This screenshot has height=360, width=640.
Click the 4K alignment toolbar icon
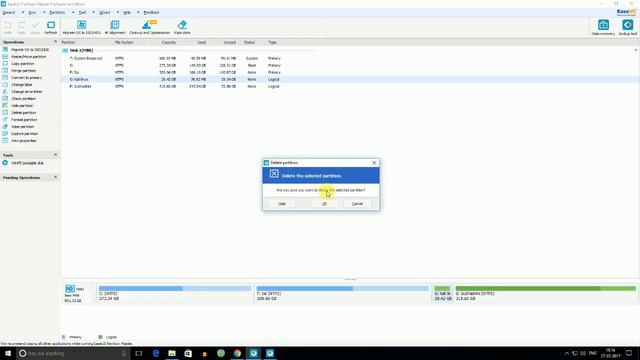115,27
